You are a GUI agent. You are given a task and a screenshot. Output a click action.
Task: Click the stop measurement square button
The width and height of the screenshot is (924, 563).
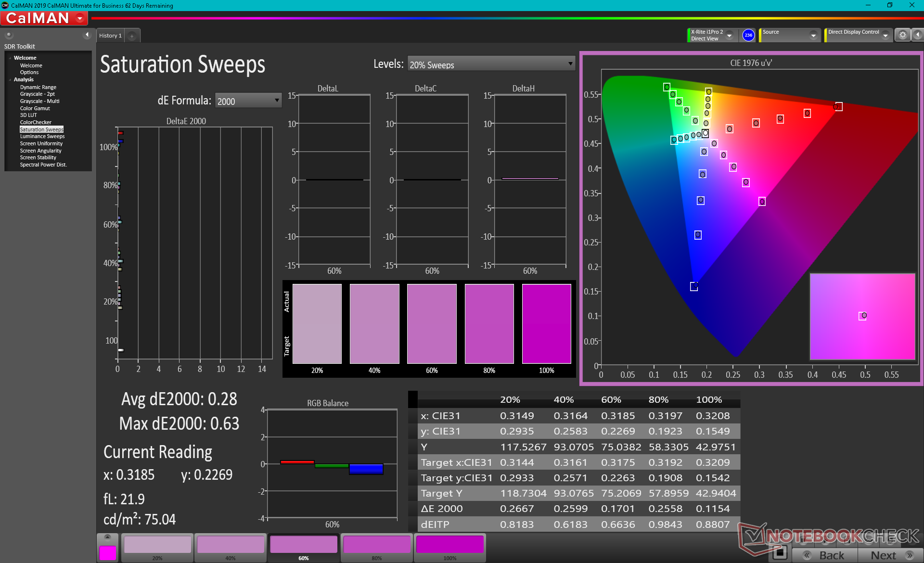[x=780, y=552]
